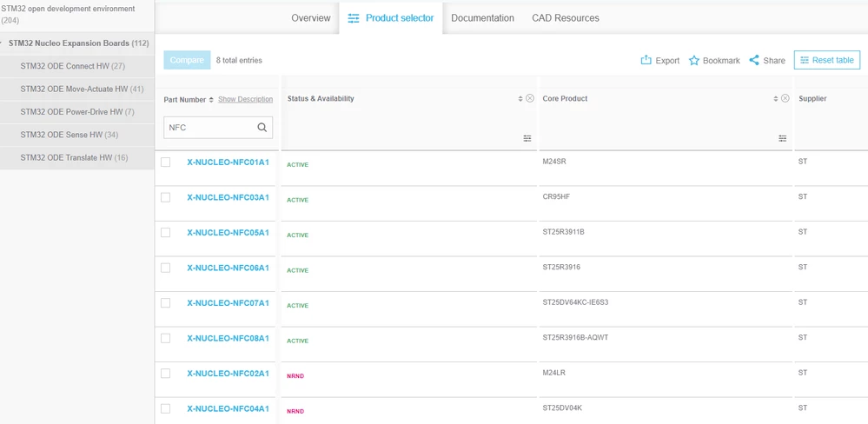Click the CR95HF core product cell
This screenshot has height=424, width=868.
(x=556, y=196)
